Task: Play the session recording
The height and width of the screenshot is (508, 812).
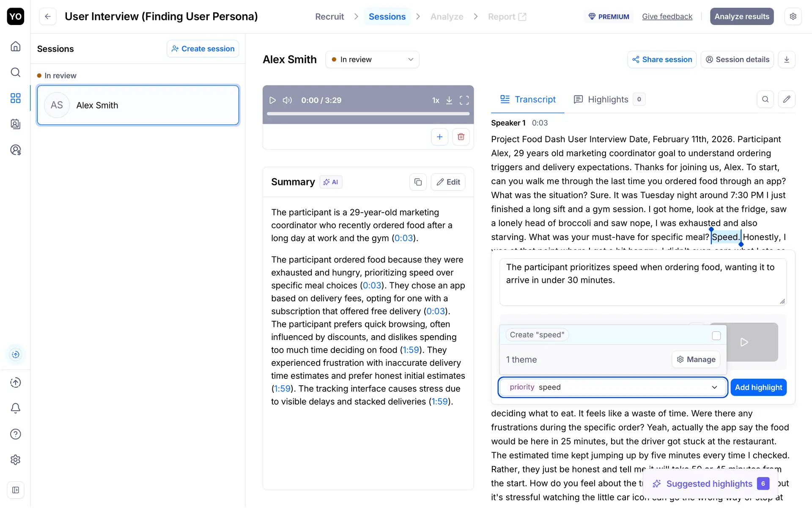Action: 272,100
